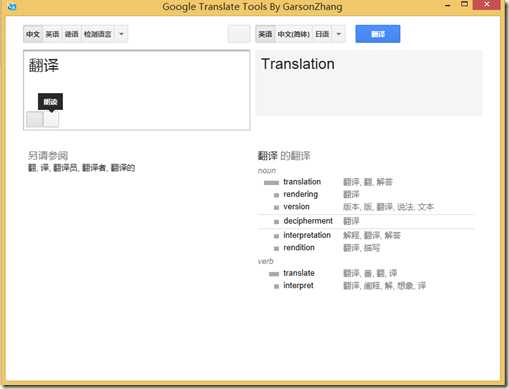
Task: Close the Google Translate Tools window
Action: point(486,5)
